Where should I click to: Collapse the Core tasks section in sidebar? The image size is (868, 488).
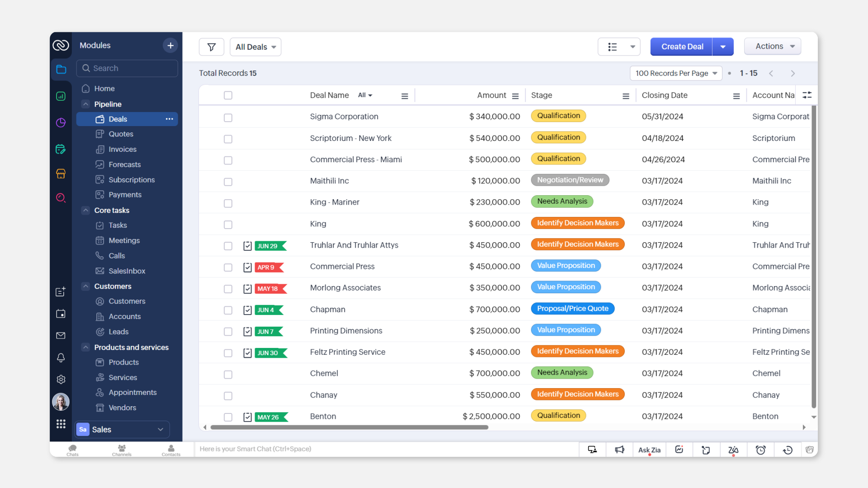click(85, 210)
